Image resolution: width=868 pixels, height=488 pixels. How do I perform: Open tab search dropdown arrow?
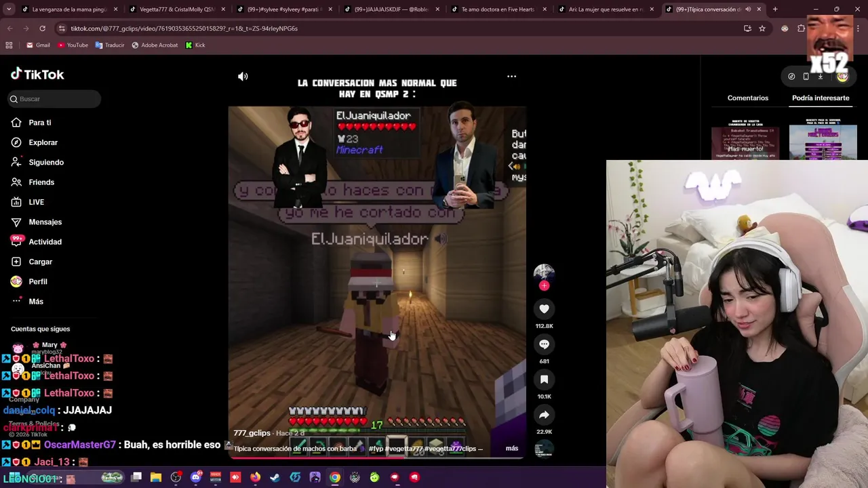click(9, 9)
